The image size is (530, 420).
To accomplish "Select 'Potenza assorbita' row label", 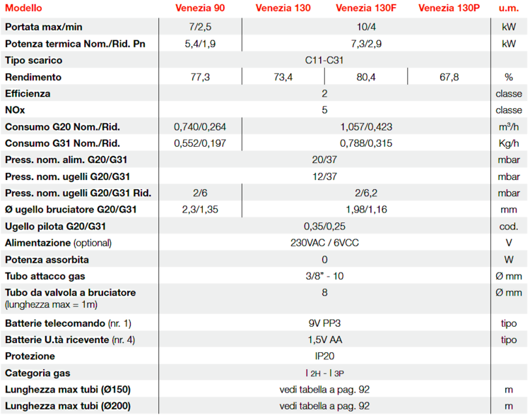I will pyautogui.click(x=47, y=260).
